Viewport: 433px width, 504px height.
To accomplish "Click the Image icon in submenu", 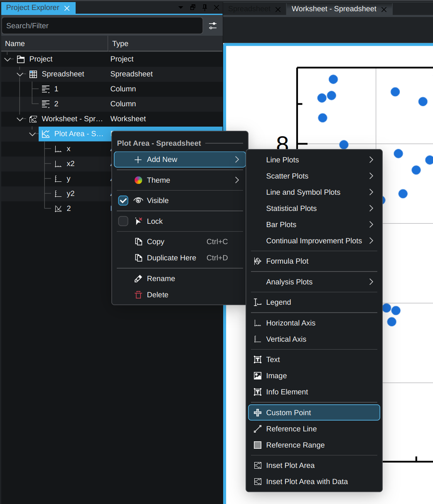I will [x=258, y=376].
